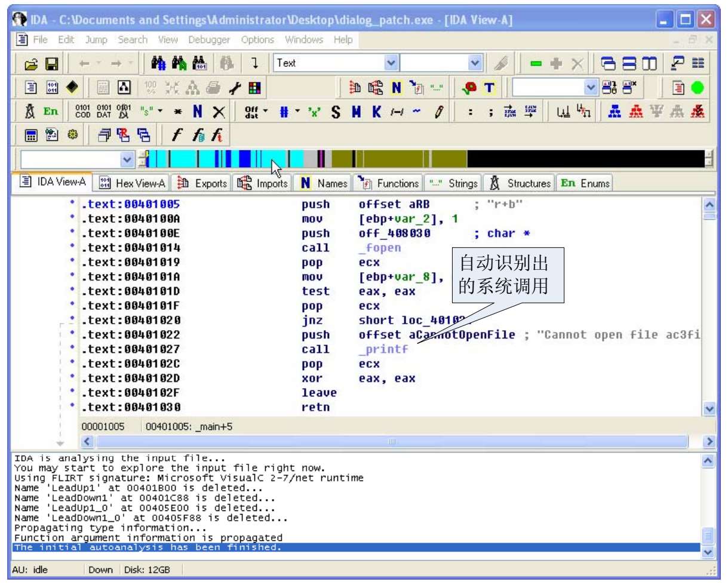Switch to the Enums tab
This screenshot has height=588, width=728.
coord(585,183)
